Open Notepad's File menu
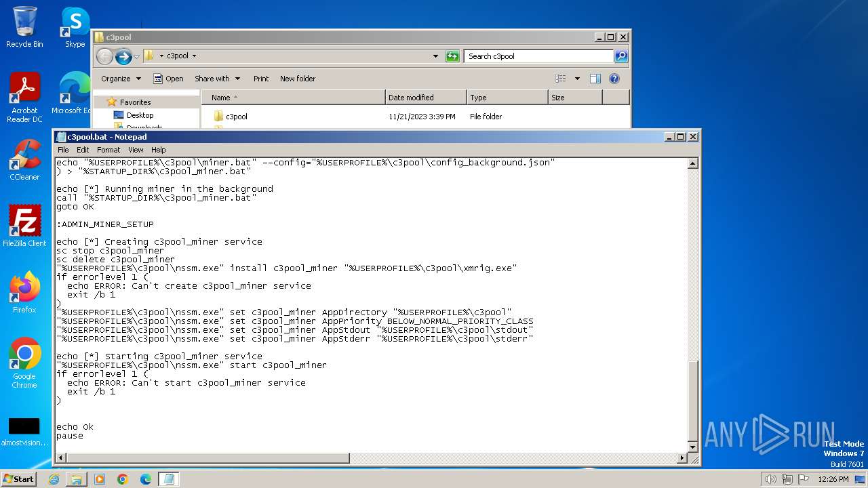868x488 pixels. 63,150
